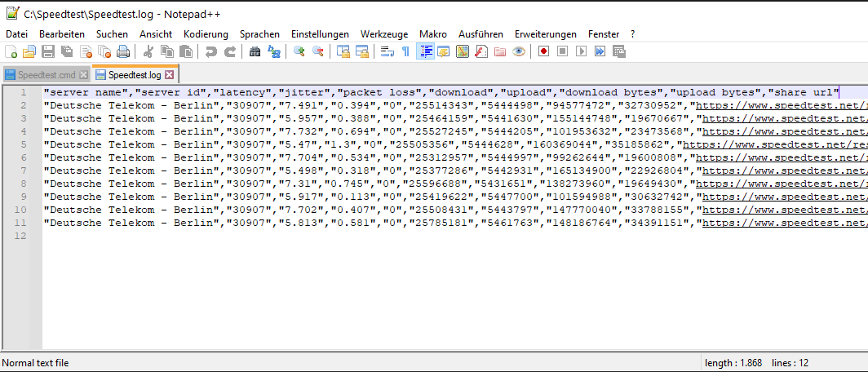
Task: Save the current file with the floppy icon
Action: coord(48,52)
